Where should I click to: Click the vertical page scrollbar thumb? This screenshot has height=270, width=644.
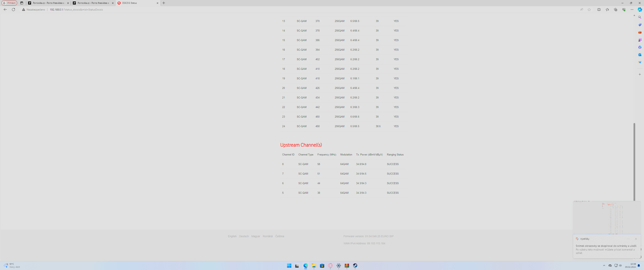634,162
